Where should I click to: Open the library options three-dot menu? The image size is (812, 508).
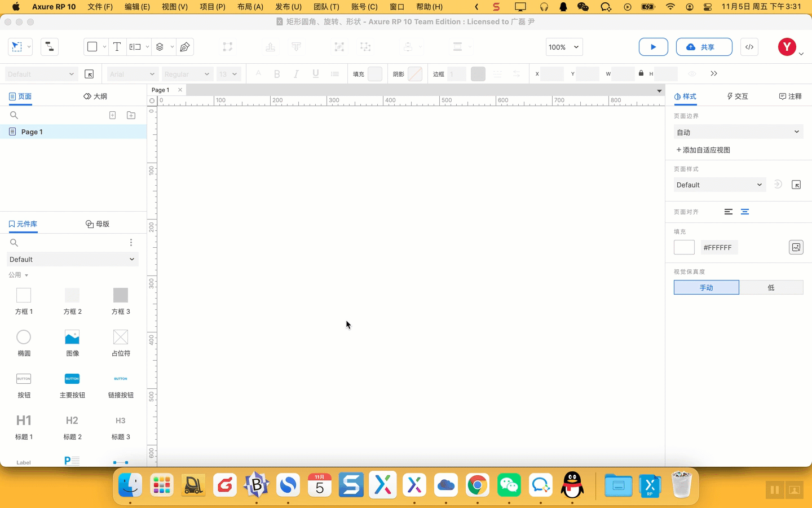point(131,243)
